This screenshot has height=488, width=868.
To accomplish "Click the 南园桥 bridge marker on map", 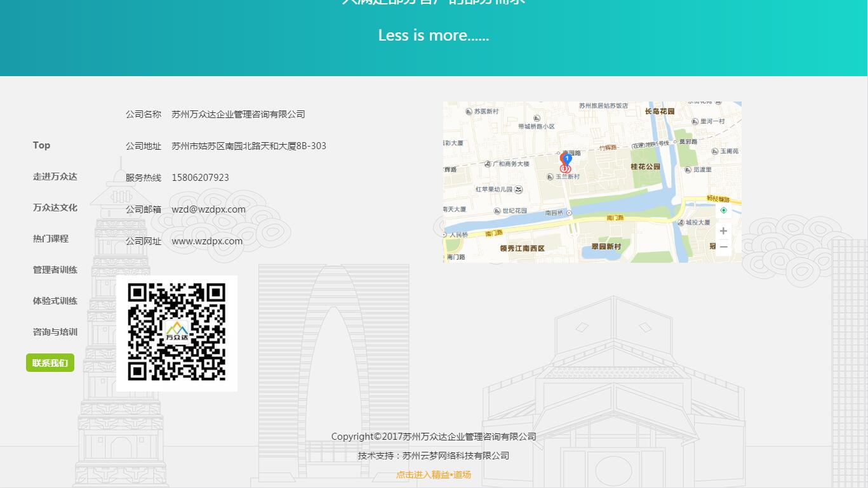I will tap(569, 213).
